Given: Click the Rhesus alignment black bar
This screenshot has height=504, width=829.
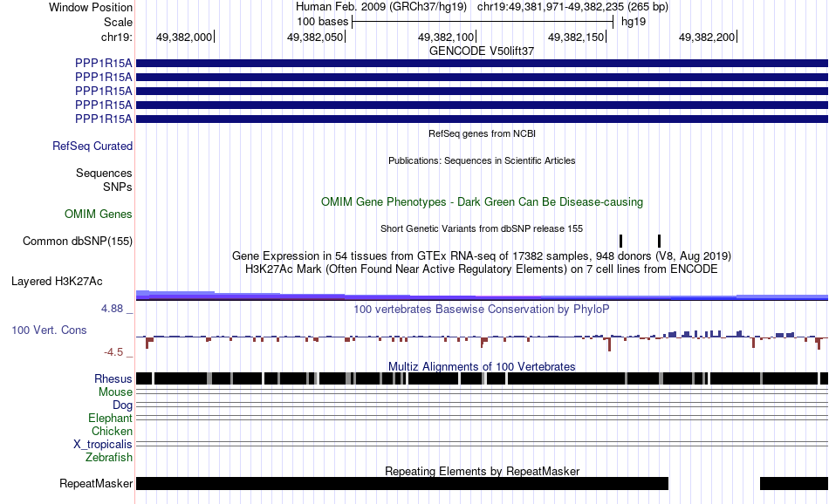Looking at the screenshot, I should (483, 378).
